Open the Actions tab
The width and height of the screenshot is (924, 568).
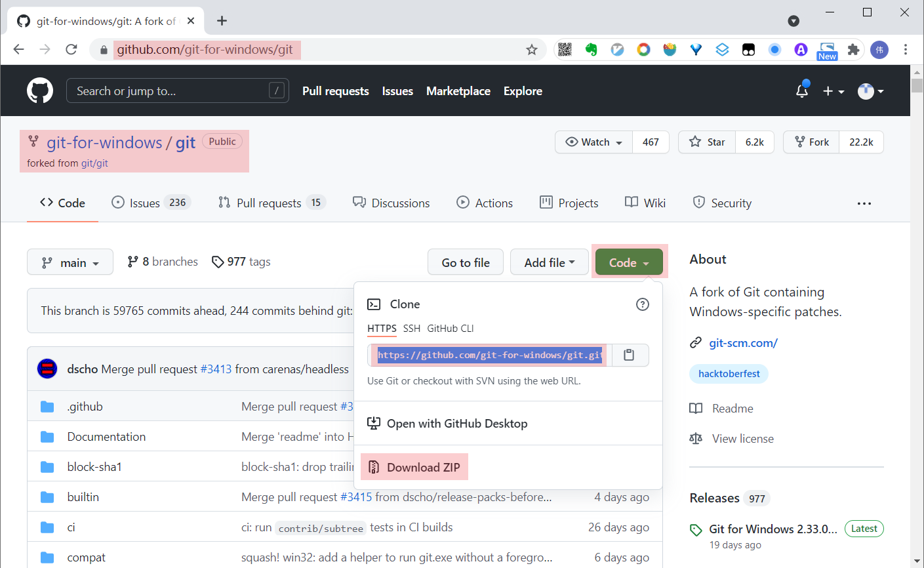tap(485, 203)
